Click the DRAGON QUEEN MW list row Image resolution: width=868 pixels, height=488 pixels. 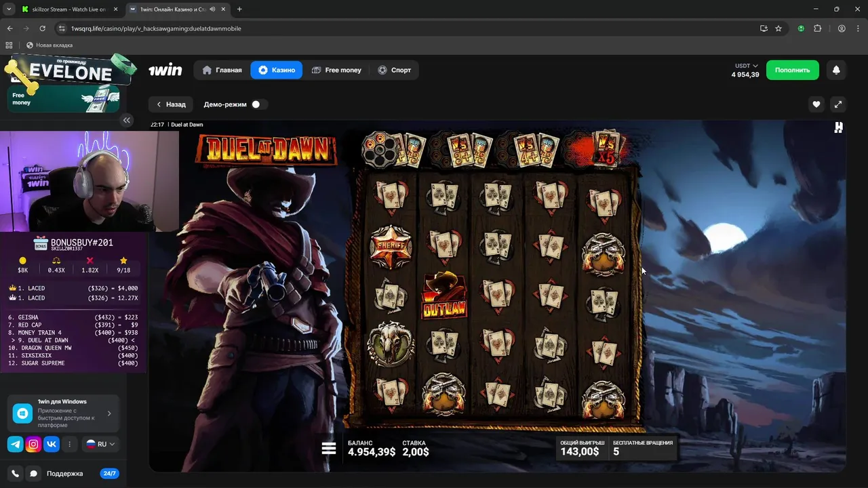73,348
